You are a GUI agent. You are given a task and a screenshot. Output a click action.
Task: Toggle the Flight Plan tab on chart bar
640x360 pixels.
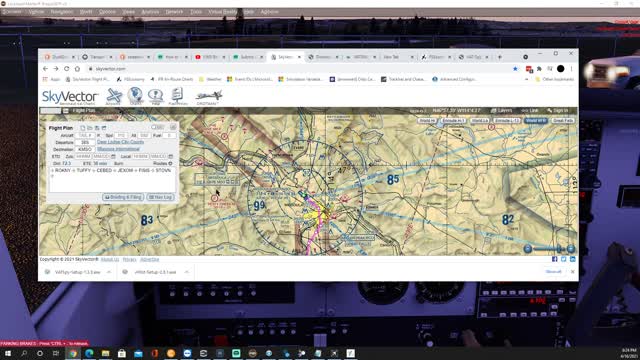tap(84, 111)
